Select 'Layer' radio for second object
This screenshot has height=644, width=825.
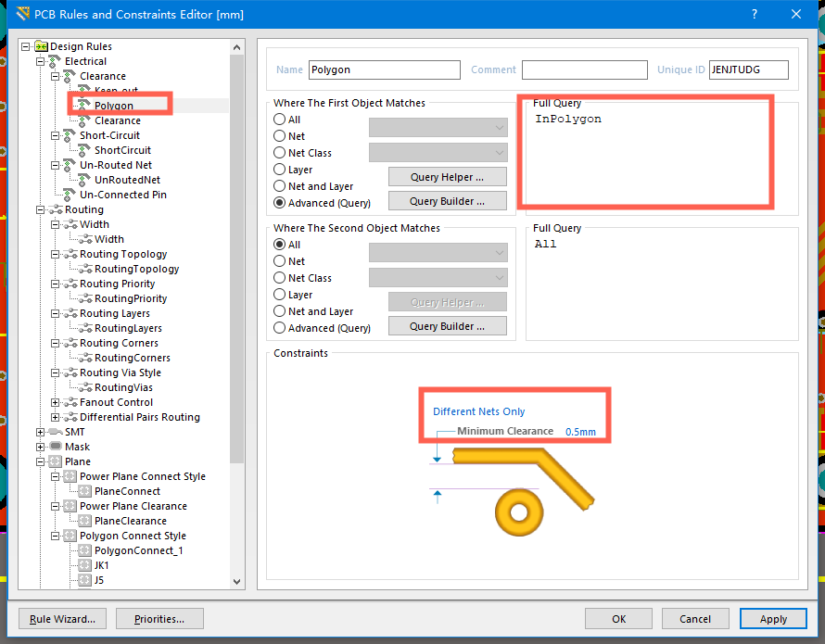click(280, 295)
